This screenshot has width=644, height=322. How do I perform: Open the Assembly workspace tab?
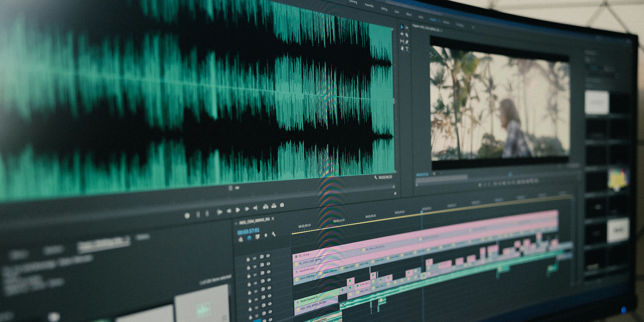(x=369, y=5)
